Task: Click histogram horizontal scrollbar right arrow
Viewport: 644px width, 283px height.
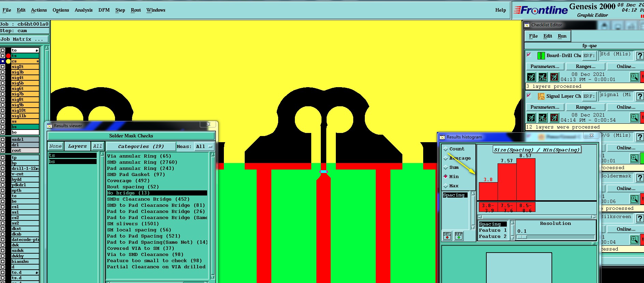Action: click(x=594, y=217)
